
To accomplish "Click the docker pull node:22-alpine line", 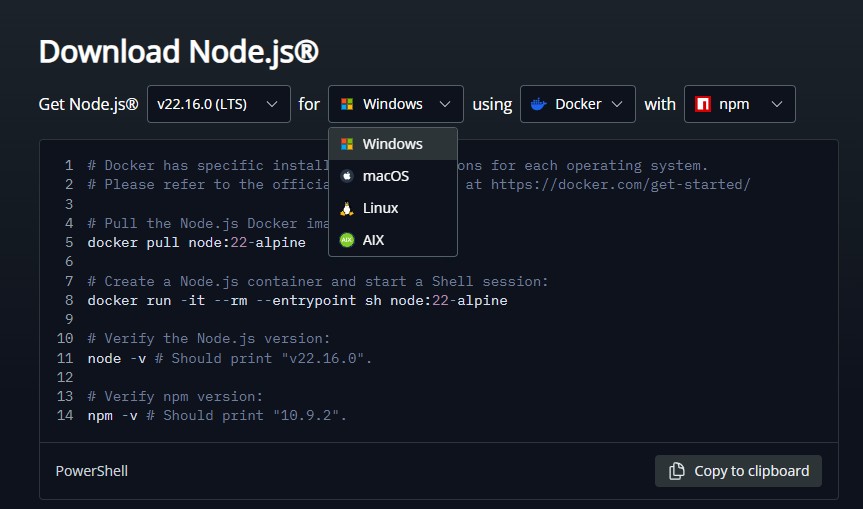I will (x=196, y=242).
